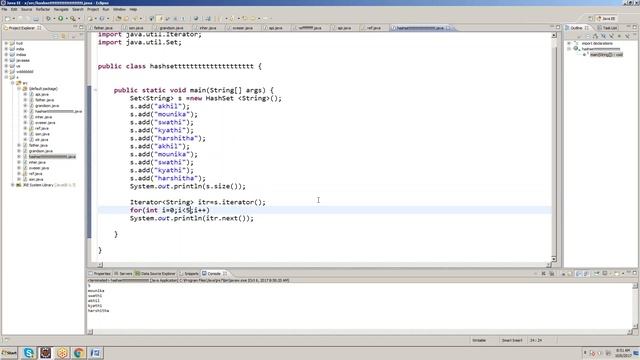Click the 'Smart Insert' status bar entry
Screen dimensions: 640x360
click(512, 340)
